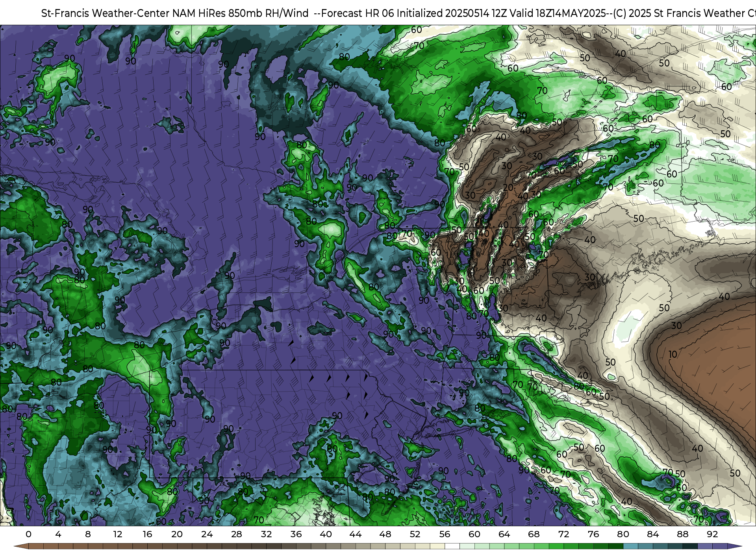Click the colorbar label '88'
This screenshot has width=756, height=551.
(682, 534)
